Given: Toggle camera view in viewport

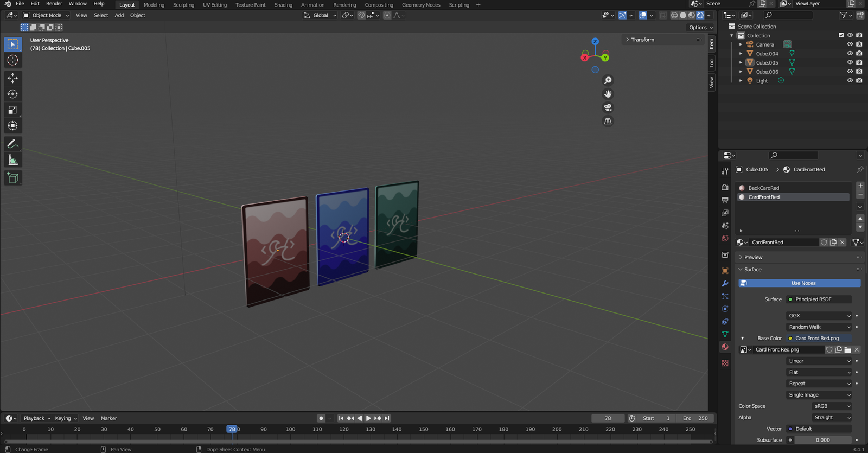Looking at the screenshot, I should point(608,107).
